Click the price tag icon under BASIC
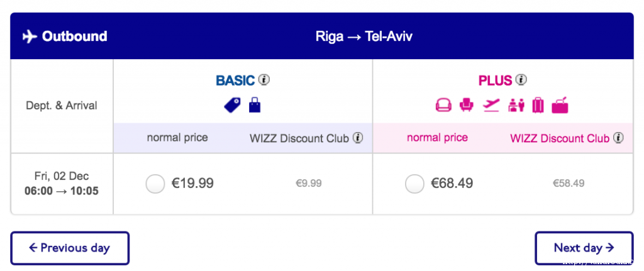The image size is (644, 271). (x=232, y=105)
